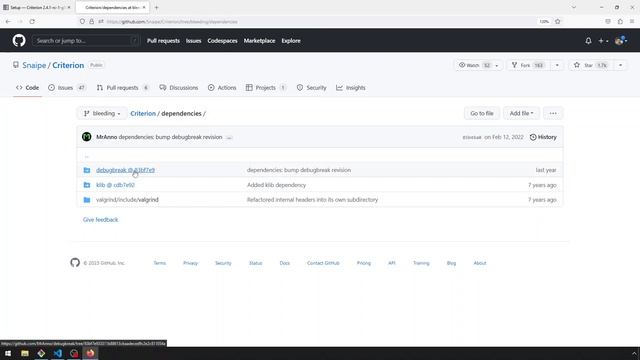This screenshot has width=640, height=360.
Task: Fork the repository
Action: 528,65
